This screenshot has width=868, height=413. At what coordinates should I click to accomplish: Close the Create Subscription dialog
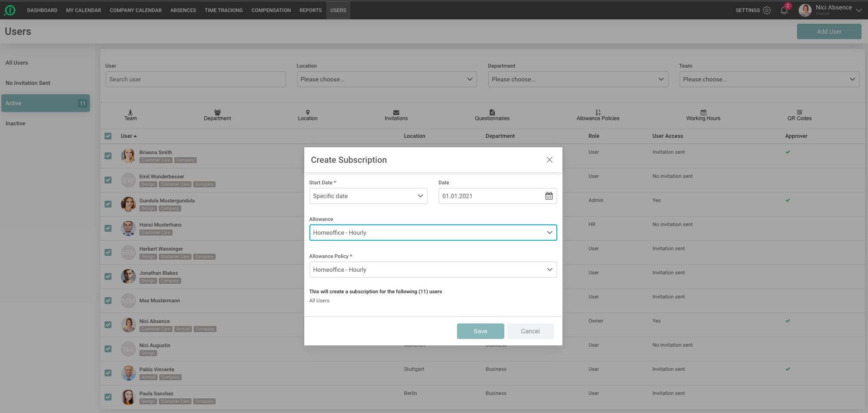pyautogui.click(x=549, y=160)
